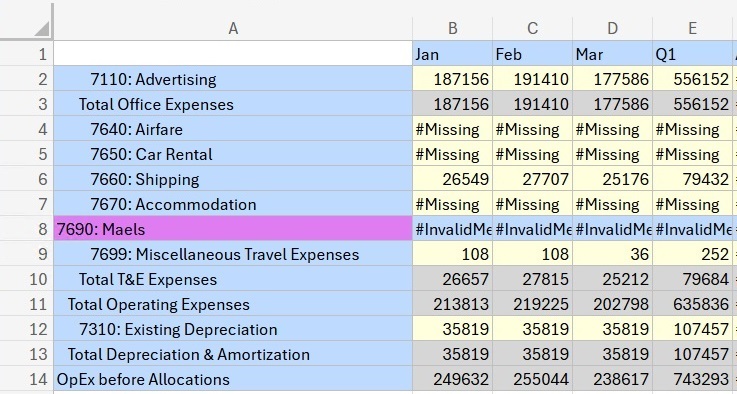
Task: Select OpEx before Allocations cell
Action: (233, 379)
